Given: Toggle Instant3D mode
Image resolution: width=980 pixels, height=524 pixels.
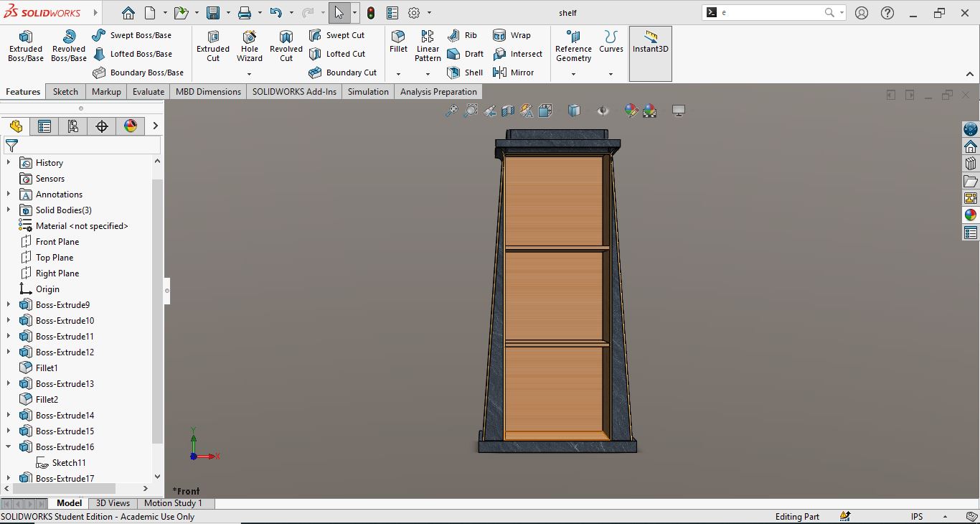Looking at the screenshot, I should (650, 43).
